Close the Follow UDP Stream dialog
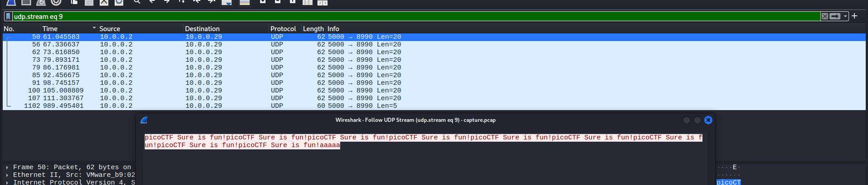This screenshot has width=868, height=185. coord(708,120)
